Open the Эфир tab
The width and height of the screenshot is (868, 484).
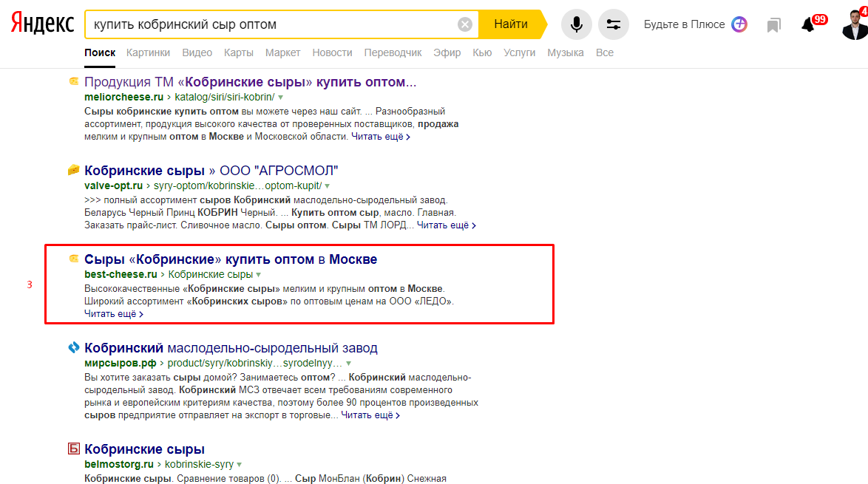pyautogui.click(x=447, y=52)
